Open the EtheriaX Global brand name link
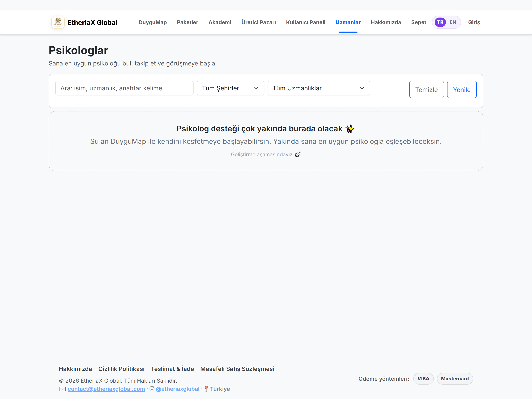The width and height of the screenshot is (532, 399). tap(92, 22)
